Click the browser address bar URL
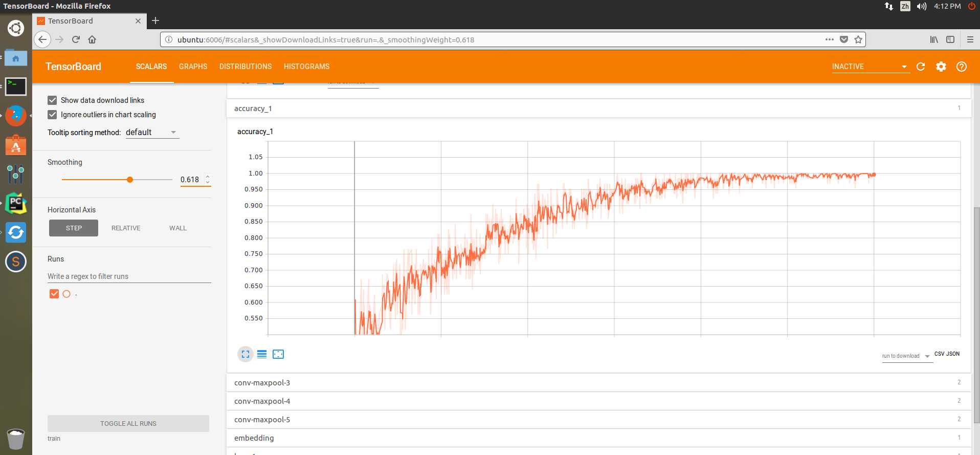 click(x=326, y=39)
